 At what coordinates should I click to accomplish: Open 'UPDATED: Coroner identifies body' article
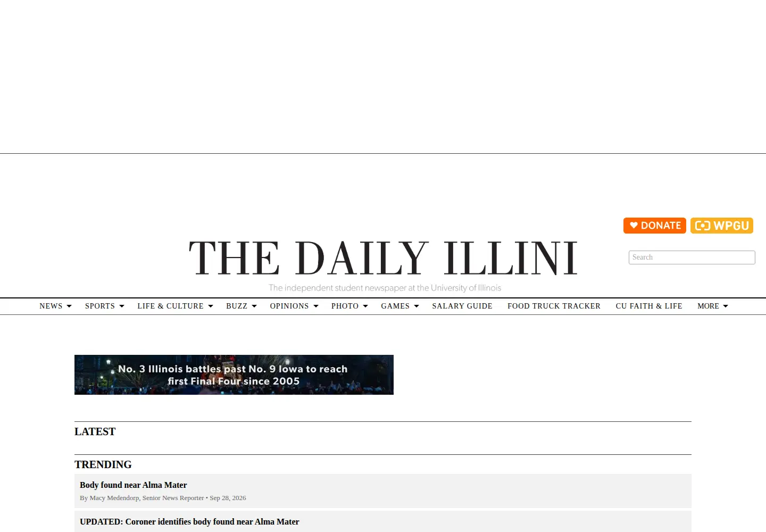click(189, 522)
